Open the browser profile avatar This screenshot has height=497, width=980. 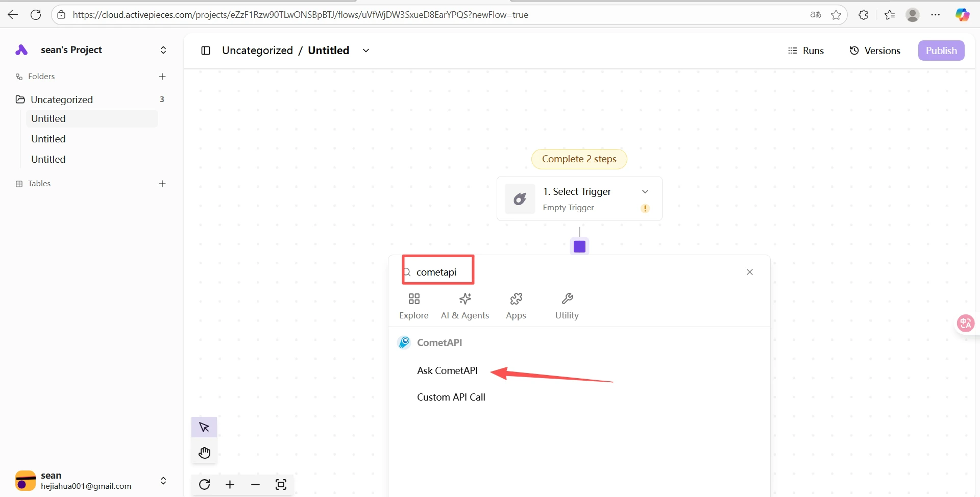tap(913, 15)
